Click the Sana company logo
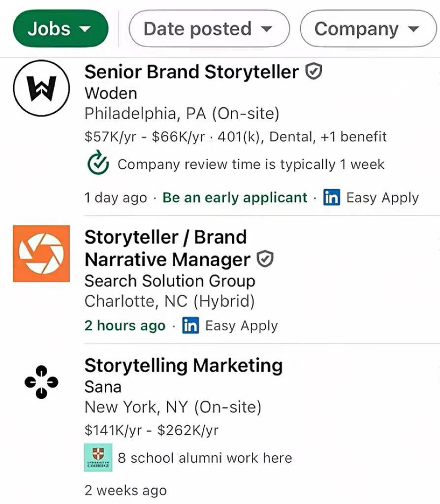Screen dimensions: 440x504 [41, 382]
